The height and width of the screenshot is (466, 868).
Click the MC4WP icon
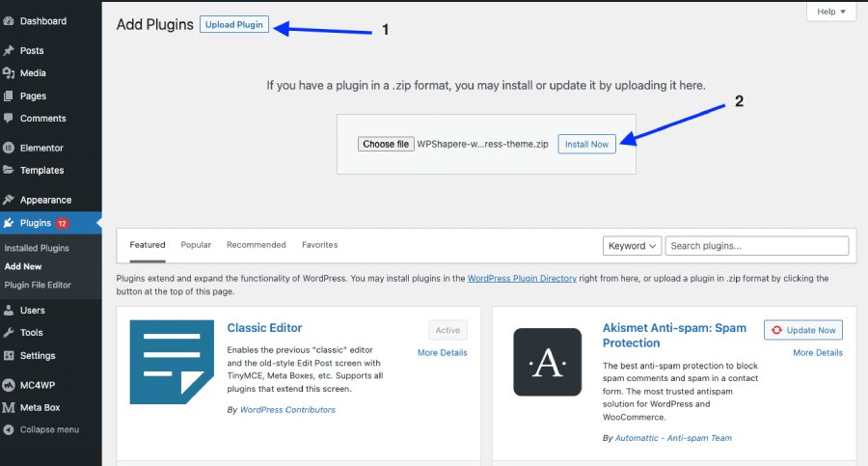coord(9,385)
